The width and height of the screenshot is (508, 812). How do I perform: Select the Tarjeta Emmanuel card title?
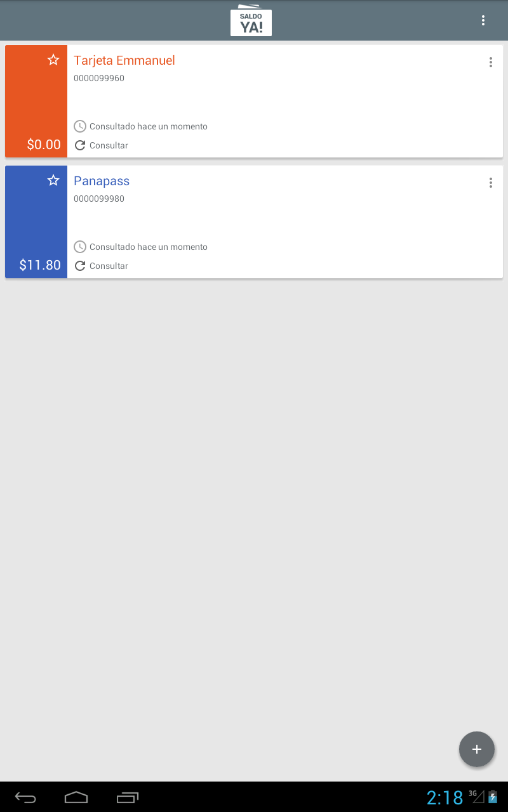pos(124,60)
